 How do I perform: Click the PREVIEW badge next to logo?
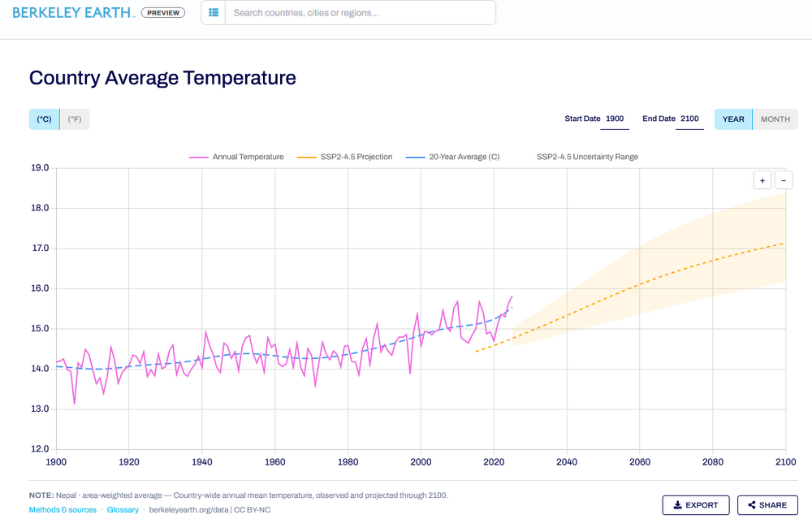click(x=163, y=13)
